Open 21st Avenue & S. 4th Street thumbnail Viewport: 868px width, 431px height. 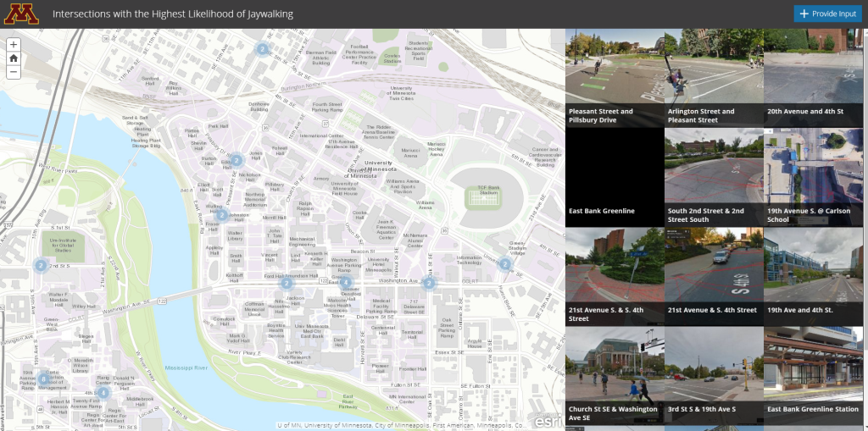(x=714, y=277)
